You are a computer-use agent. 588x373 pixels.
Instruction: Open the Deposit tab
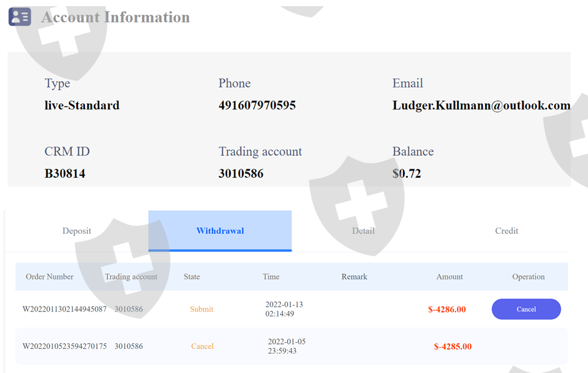point(76,231)
